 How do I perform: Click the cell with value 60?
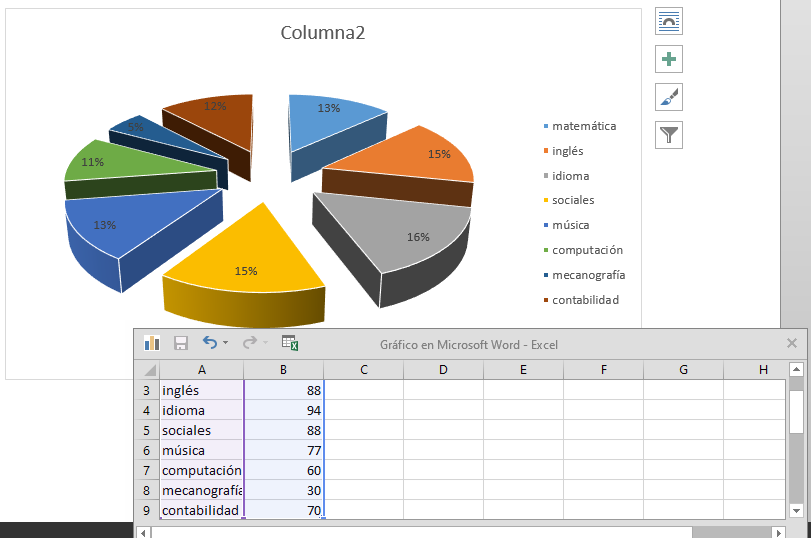tap(283, 471)
